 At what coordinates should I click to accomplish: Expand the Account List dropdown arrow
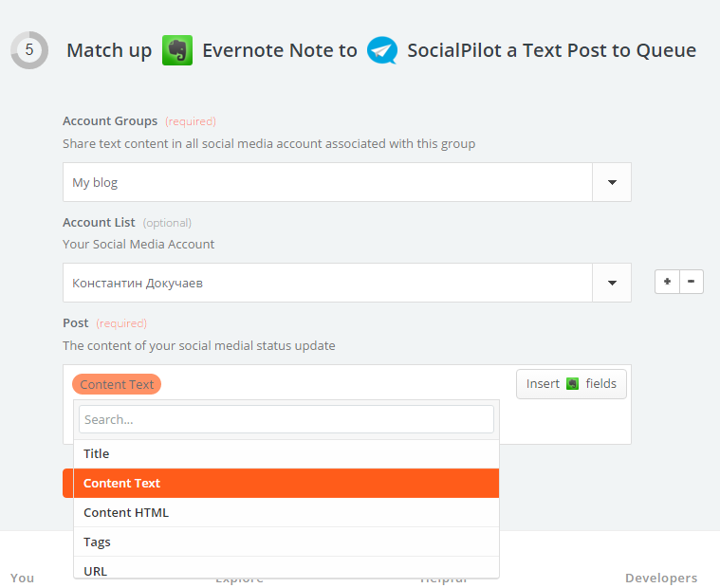[x=612, y=283]
